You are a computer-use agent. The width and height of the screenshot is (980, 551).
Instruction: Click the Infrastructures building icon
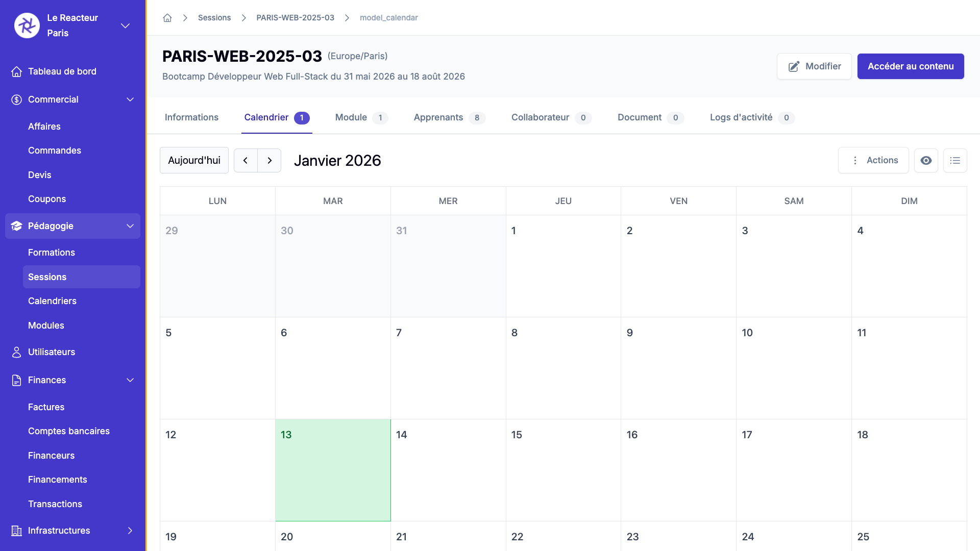(15, 531)
